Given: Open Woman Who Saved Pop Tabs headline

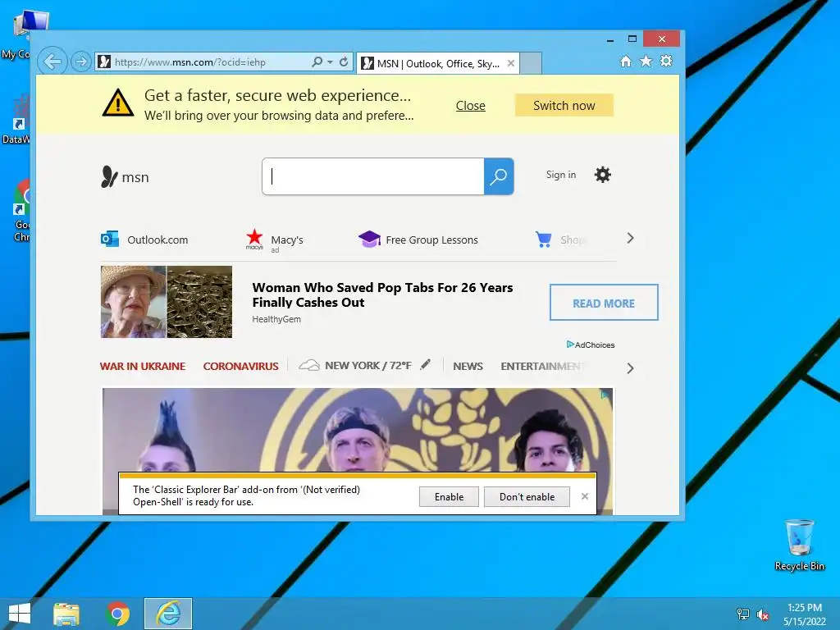Looking at the screenshot, I should pos(382,294).
